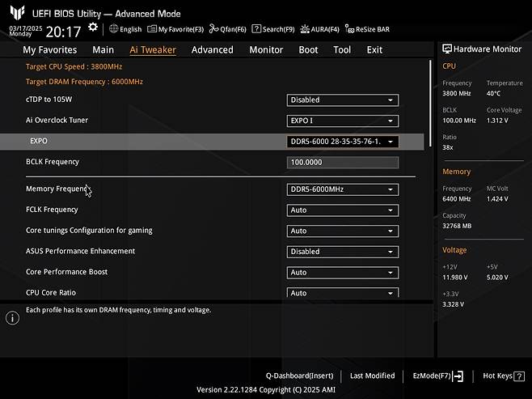Go to the Exit tab
Viewport: 532px width, 399px height.
374,50
